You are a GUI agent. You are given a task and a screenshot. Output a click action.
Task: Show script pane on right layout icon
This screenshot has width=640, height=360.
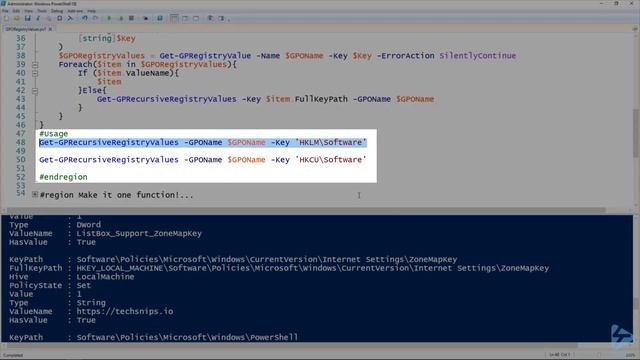click(x=185, y=18)
